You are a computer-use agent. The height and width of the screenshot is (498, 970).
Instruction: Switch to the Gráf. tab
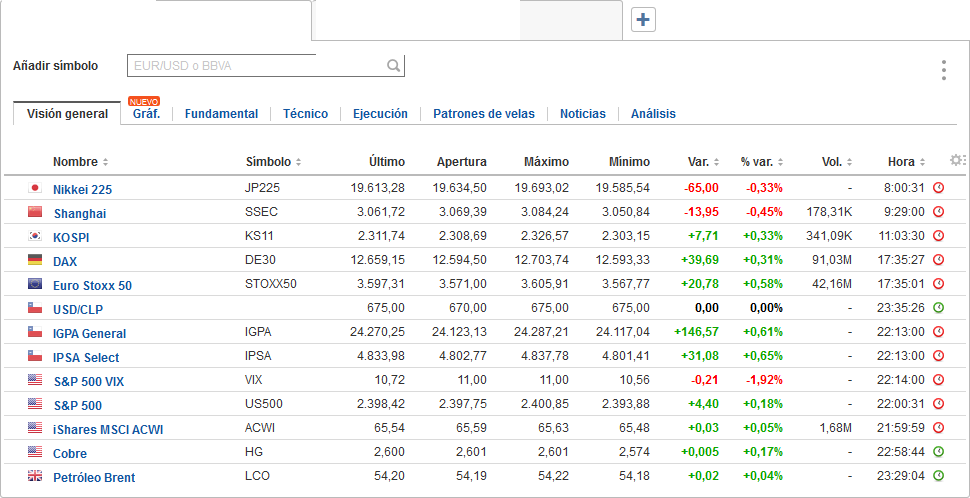(x=146, y=114)
